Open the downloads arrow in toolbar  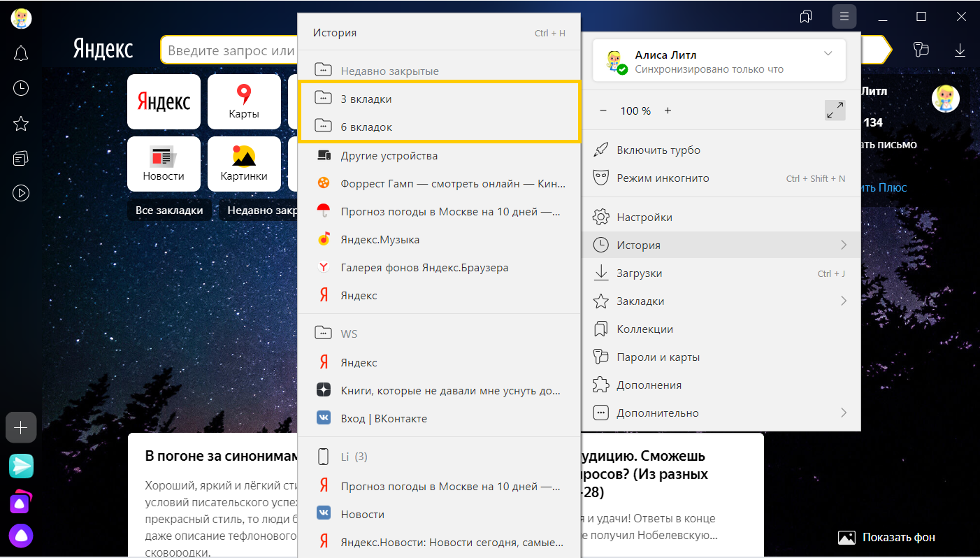960,50
